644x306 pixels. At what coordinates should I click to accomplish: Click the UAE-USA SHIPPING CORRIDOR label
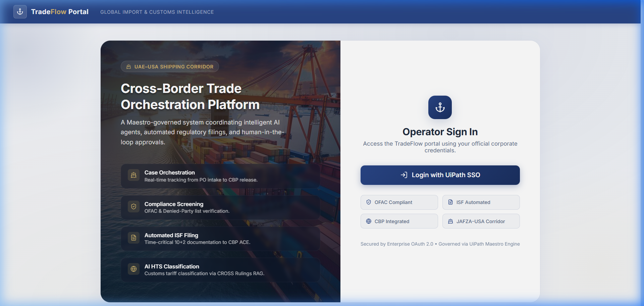174,67
